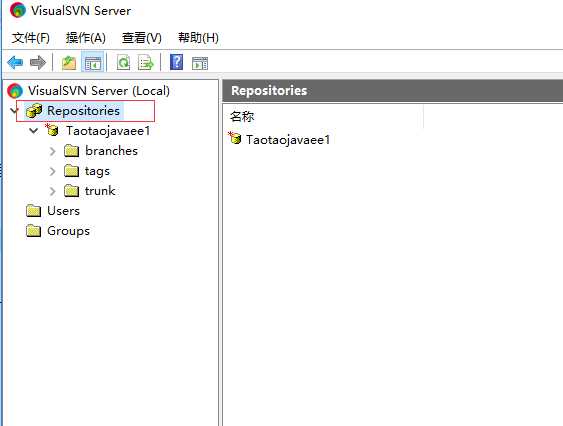This screenshot has height=426, width=563.
Task: Click the Groups folder icon
Action: pyautogui.click(x=33, y=231)
